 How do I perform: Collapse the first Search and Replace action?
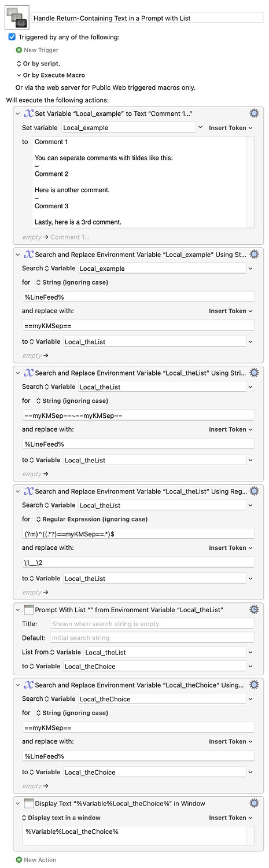point(18,254)
